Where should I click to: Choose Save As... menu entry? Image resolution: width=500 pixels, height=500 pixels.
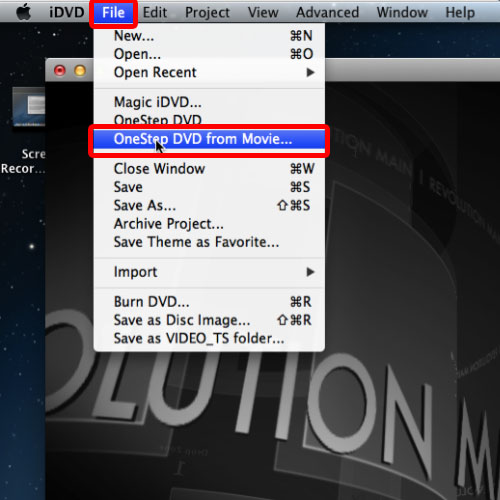209,205
